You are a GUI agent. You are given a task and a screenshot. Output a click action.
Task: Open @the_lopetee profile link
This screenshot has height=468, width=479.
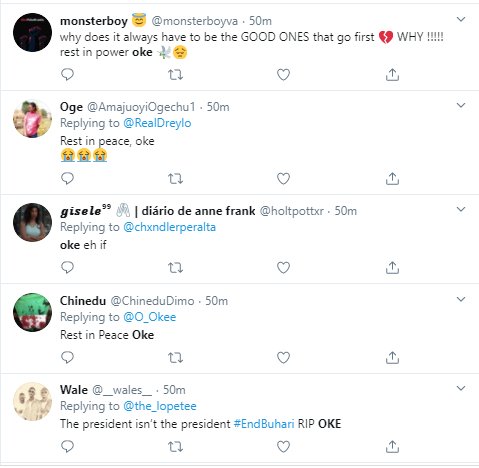pos(160,406)
